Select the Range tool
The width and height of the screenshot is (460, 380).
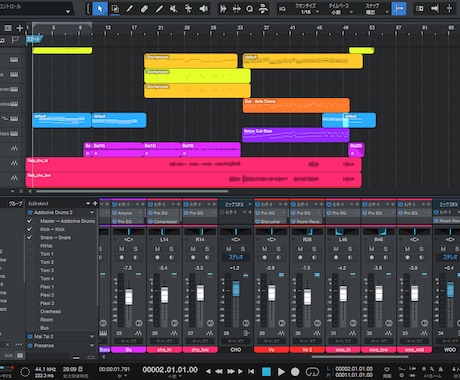click(115, 9)
